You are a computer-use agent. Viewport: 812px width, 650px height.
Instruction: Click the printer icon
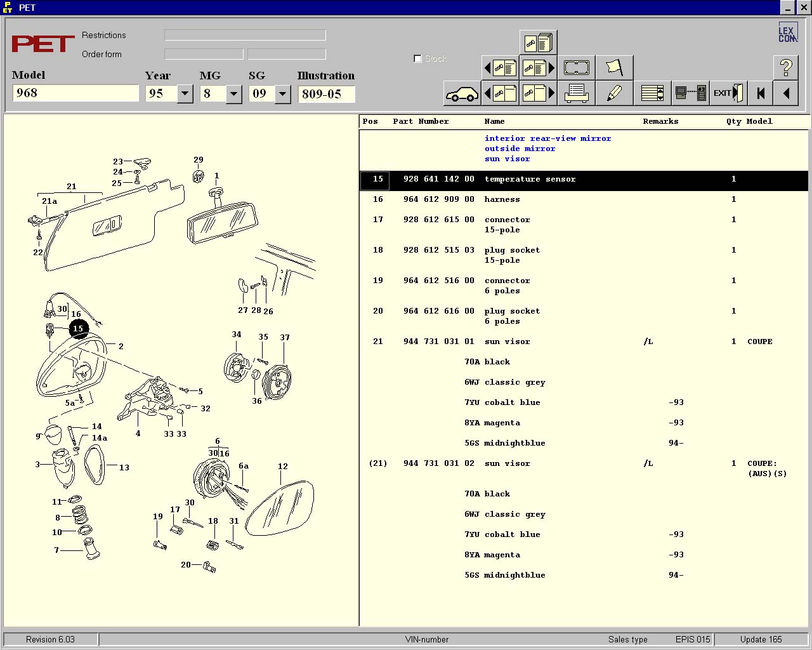coord(576,94)
